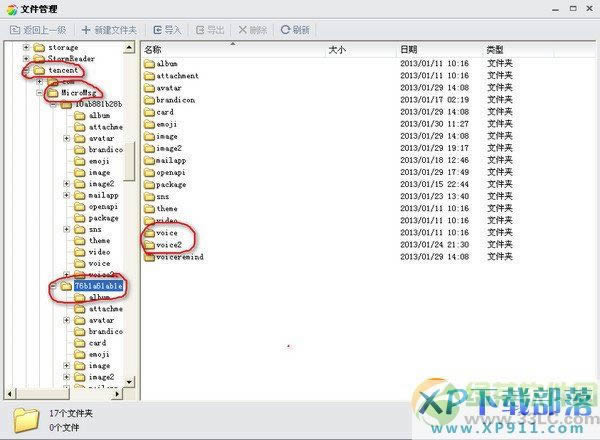Click the date 2013/01/15 22:44 cell
Viewport: 600px width, 440px height.
[x=434, y=184]
